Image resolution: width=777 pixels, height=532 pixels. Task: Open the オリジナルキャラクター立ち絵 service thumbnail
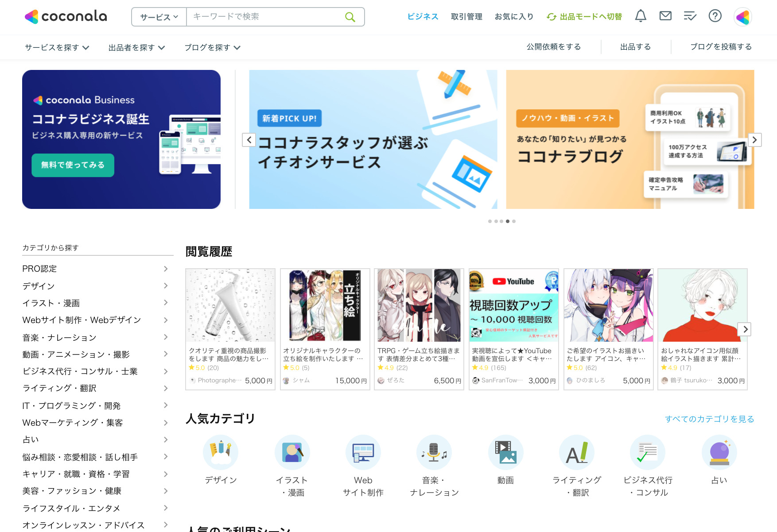(x=325, y=305)
